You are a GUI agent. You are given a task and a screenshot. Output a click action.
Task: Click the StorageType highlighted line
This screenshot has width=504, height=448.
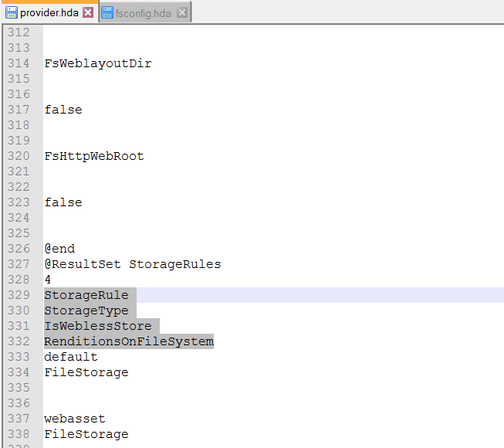pyautogui.click(x=86, y=311)
